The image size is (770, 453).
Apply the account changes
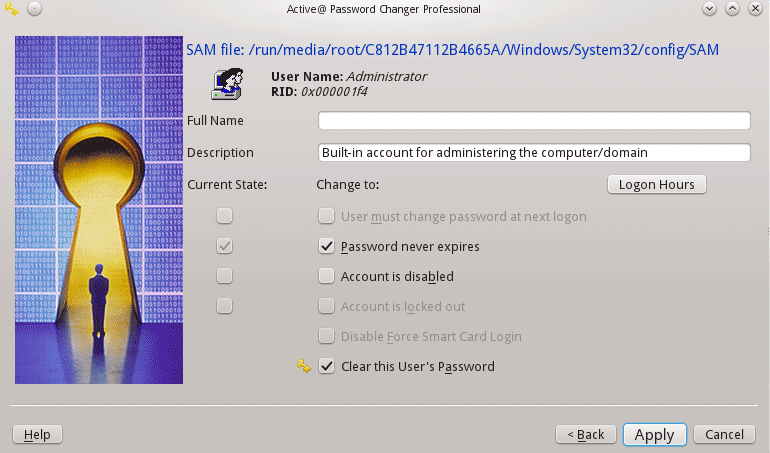(x=655, y=435)
